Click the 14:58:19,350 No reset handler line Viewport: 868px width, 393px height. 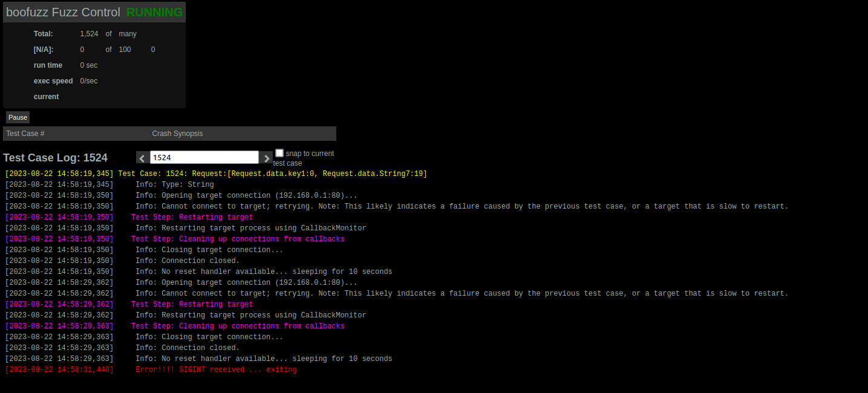click(x=198, y=272)
